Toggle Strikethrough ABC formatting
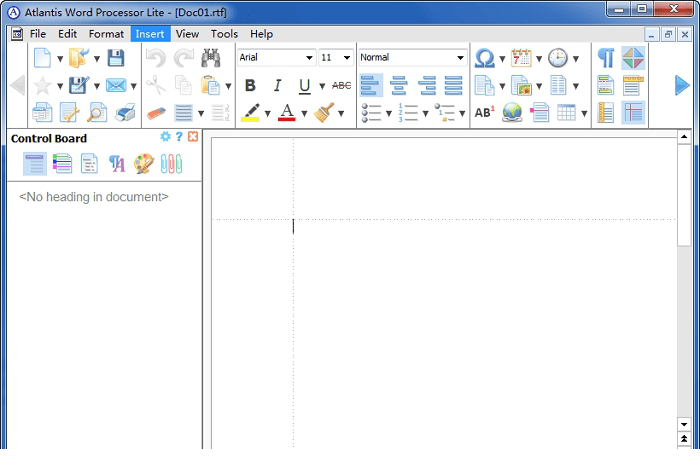 (342, 85)
